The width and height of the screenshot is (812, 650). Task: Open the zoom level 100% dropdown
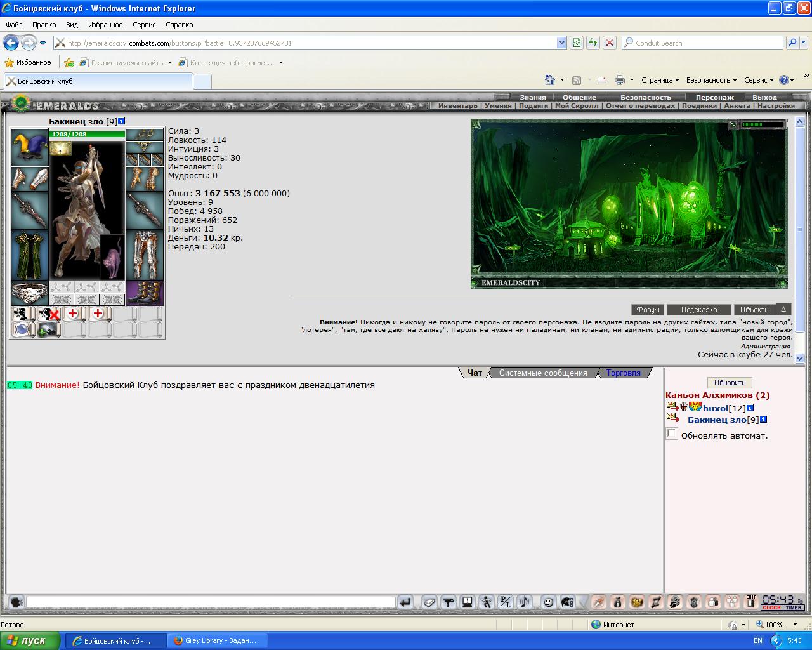(x=796, y=625)
